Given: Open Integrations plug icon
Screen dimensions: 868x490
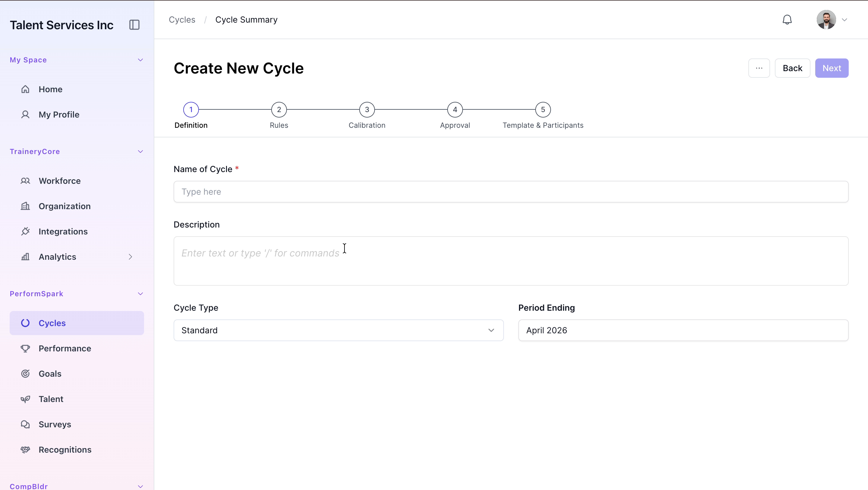Looking at the screenshot, I should 25,231.
